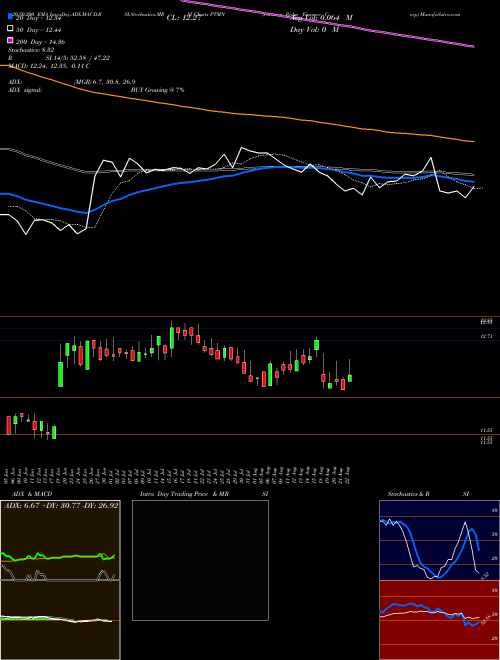Click the white 50 Day legend swatch
The image size is (500, 660).
pyautogui.click(x=11, y=29)
